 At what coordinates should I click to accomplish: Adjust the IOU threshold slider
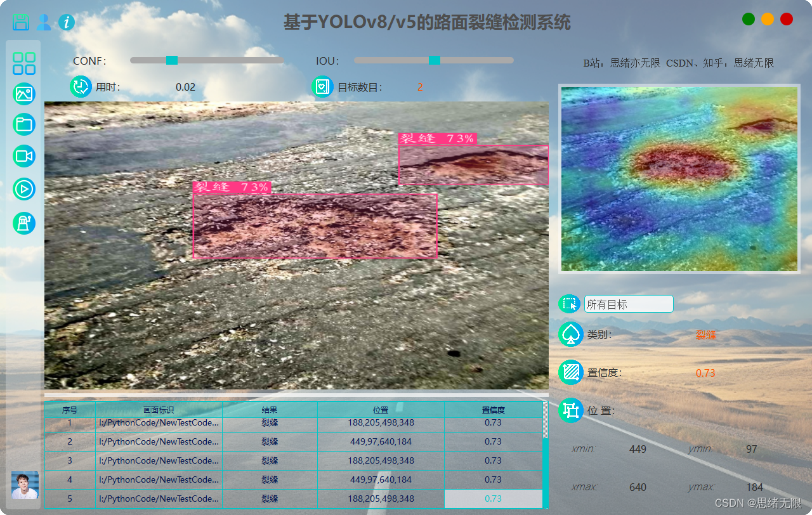point(434,60)
